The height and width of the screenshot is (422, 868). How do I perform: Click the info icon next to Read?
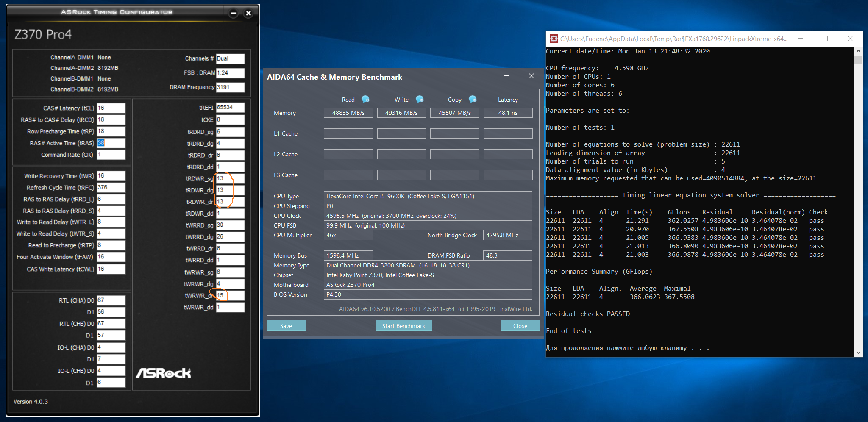(x=365, y=99)
